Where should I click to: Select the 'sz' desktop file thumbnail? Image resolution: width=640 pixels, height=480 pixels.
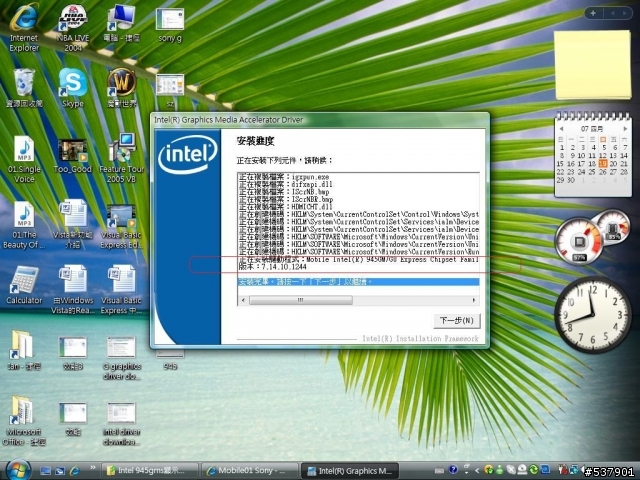[x=170, y=91]
